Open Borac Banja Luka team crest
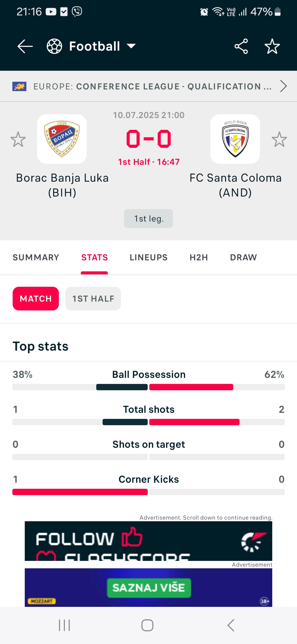Image resolution: width=297 pixels, height=644 pixels. tap(62, 139)
